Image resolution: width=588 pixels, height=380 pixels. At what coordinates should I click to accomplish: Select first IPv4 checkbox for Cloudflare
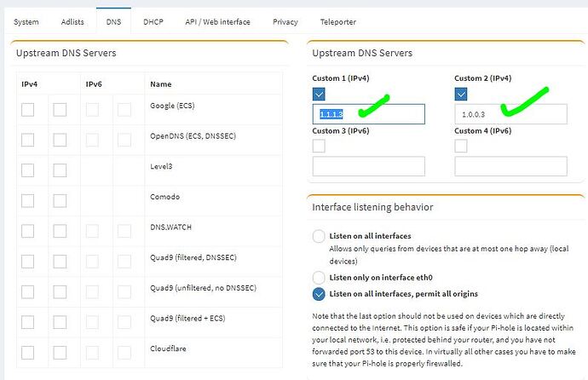(28, 353)
